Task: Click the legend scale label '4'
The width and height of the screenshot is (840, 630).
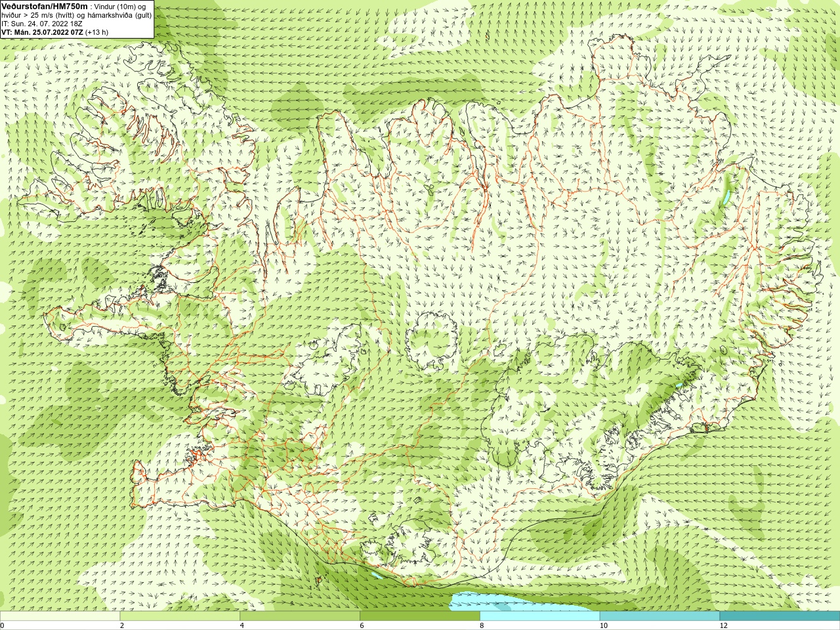Action: click(x=242, y=625)
